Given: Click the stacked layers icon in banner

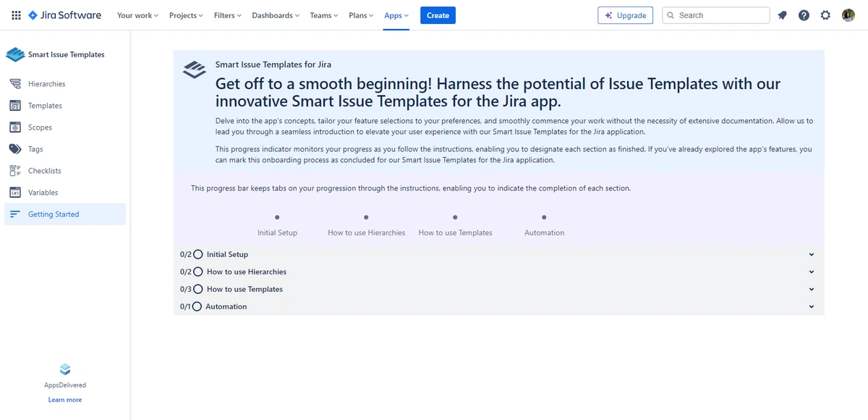Looking at the screenshot, I should tap(194, 70).
